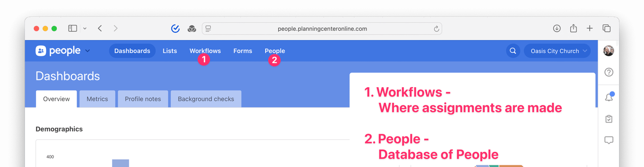
Task: Open the Workflows menu item
Action: click(205, 51)
